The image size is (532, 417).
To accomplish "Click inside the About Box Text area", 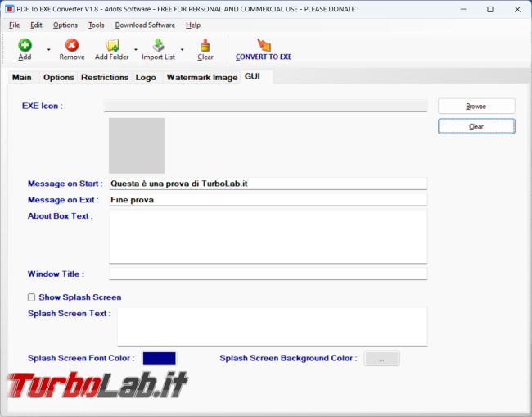I will point(268,237).
